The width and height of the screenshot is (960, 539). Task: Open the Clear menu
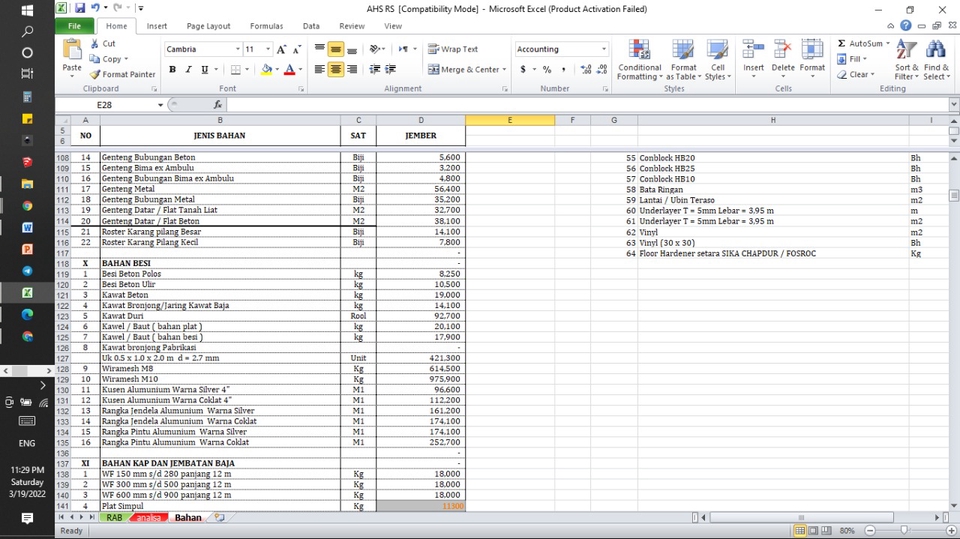tap(855, 74)
